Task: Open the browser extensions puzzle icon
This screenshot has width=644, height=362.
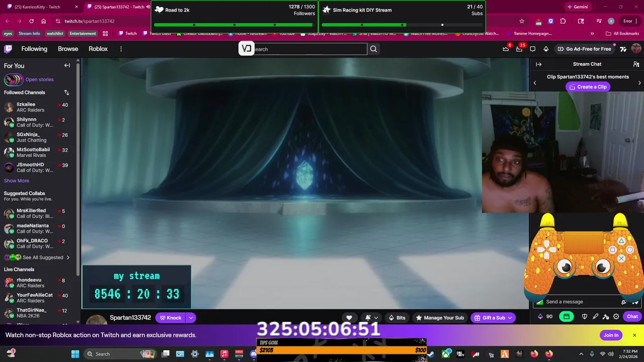Action: [563, 21]
